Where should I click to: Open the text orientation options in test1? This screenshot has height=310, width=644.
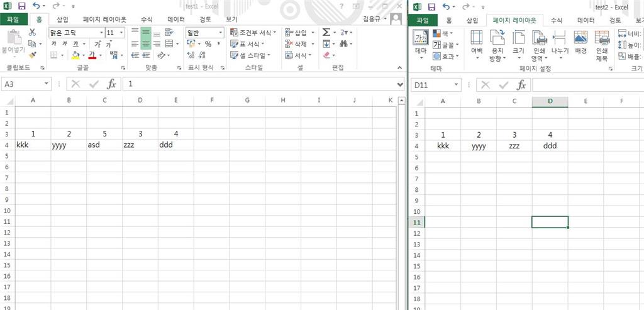163,55
